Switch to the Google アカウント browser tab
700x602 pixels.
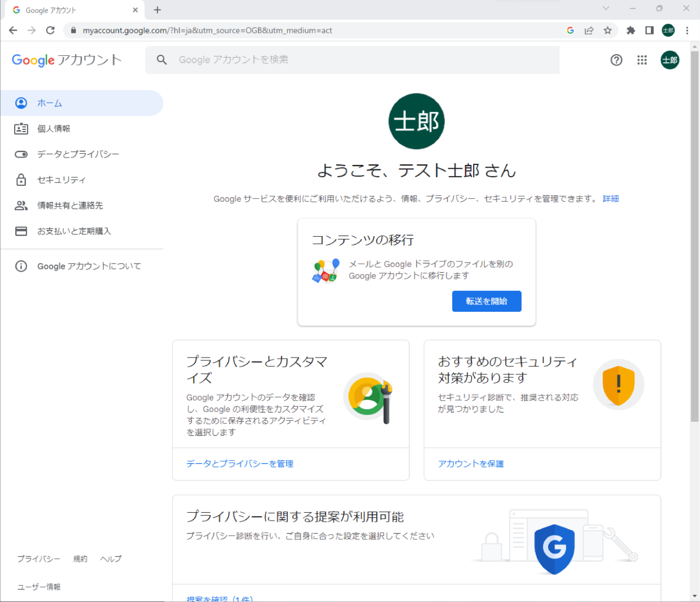tap(75, 10)
